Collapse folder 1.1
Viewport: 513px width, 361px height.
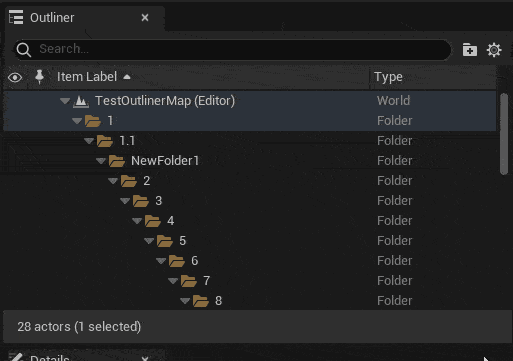click(89, 141)
